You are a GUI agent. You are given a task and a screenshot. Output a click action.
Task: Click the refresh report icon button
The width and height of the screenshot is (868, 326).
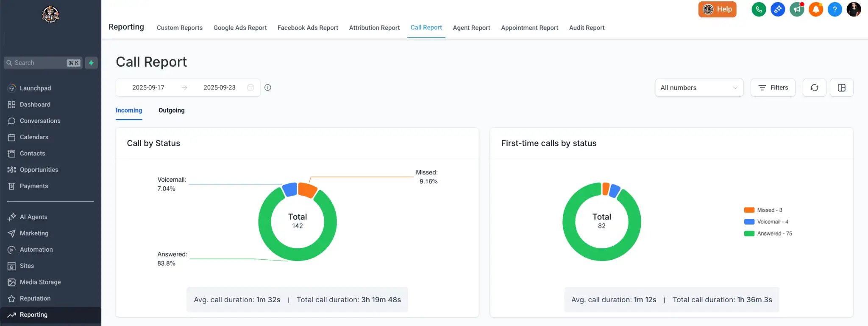(814, 88)
